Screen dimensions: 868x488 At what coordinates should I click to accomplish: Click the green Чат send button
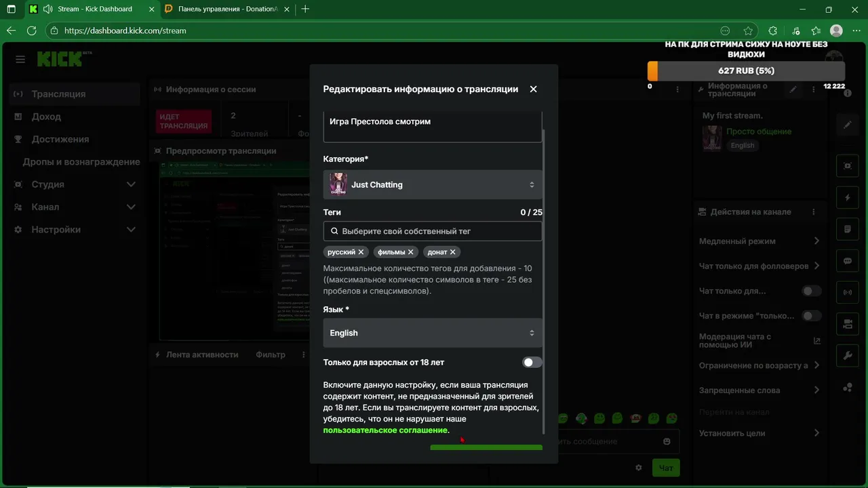click(x=666, y=468)
